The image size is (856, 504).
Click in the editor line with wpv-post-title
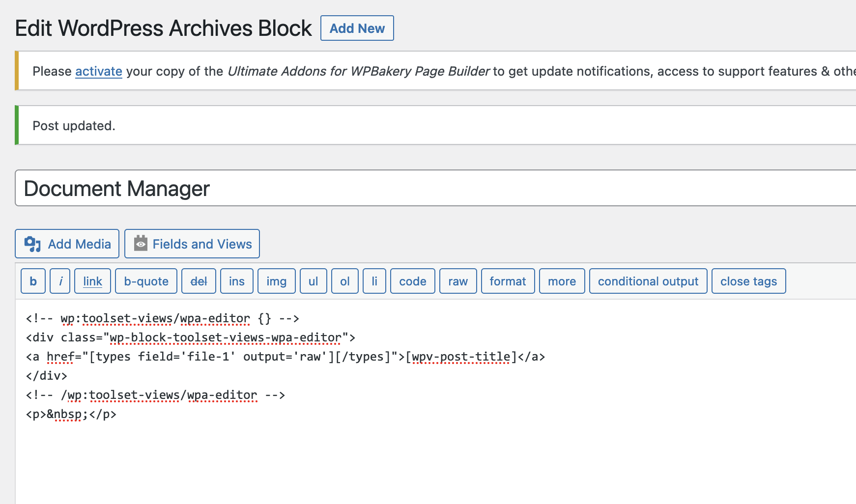click(x=285, y=357)
